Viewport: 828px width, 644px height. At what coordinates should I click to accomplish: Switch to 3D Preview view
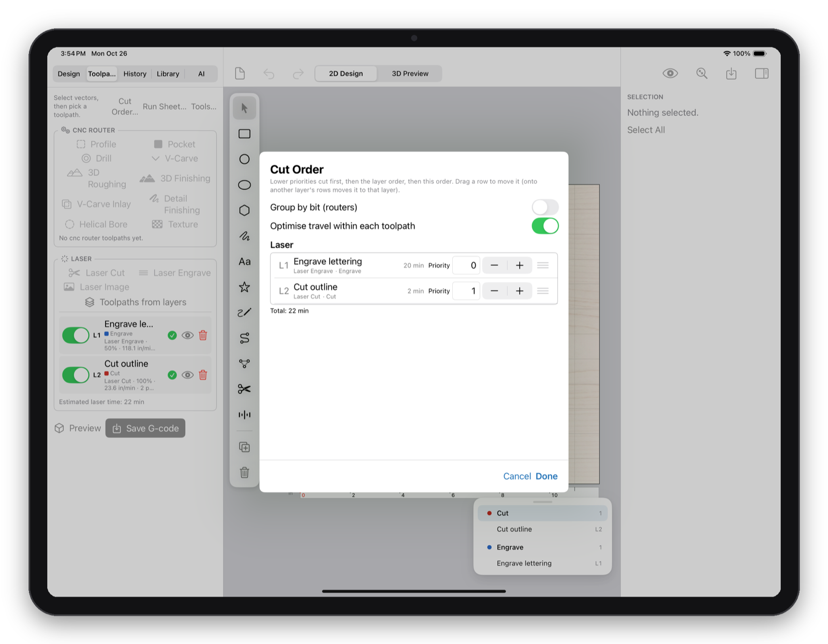410,73
